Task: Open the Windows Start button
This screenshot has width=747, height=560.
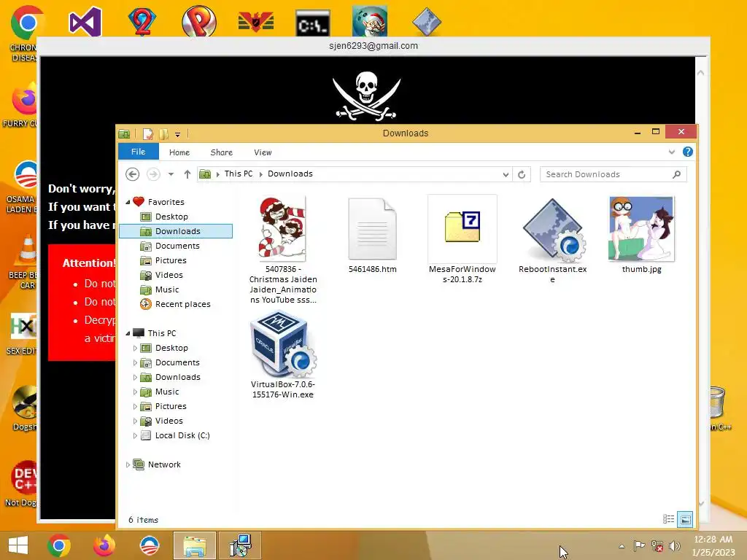Action: [x=18, y=545]
